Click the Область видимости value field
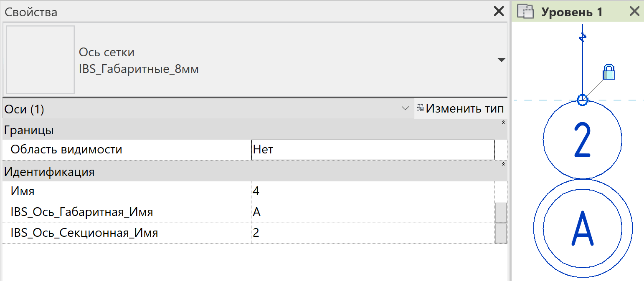This screenshot has height=281, width=644. [x=373, y=150]
